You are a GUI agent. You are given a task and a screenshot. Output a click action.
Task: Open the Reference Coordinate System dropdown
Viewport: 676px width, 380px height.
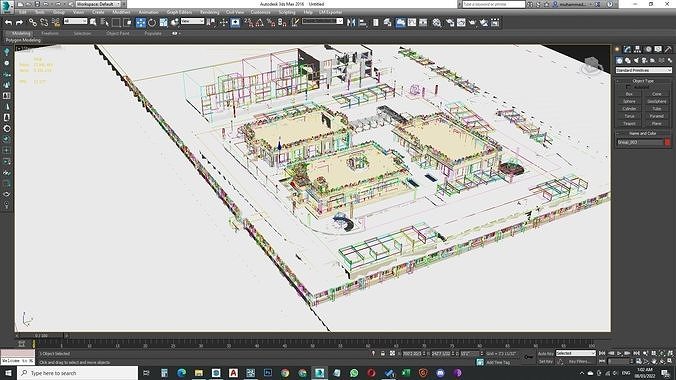192,21
